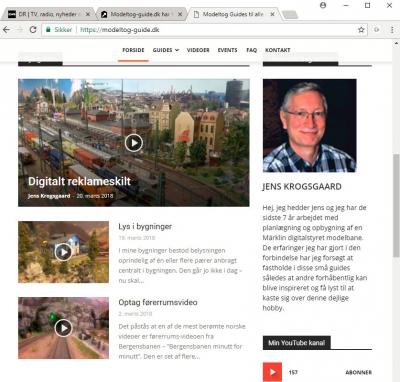400x382 pixels.
Task: Click the extension icon next to the bookmark star
Action: point(377,30)
